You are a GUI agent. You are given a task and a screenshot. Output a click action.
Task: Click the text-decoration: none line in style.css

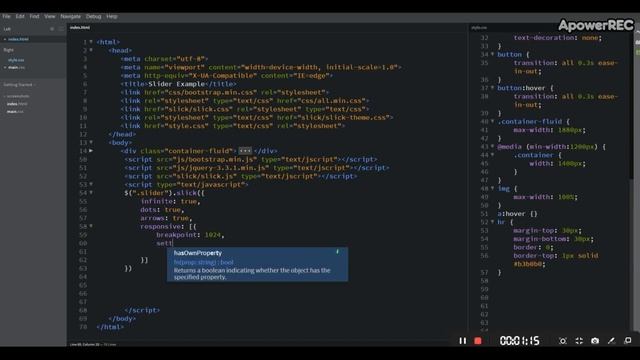coord(558,38)
